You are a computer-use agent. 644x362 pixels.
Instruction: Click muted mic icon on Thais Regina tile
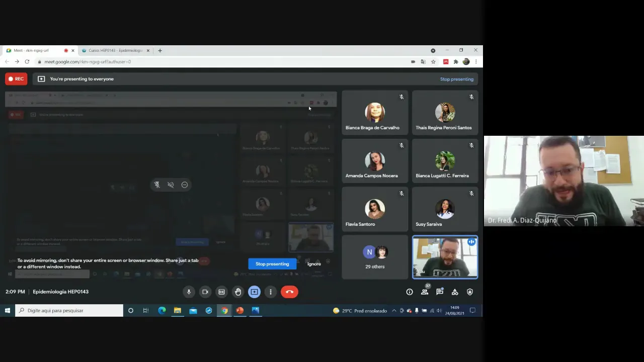(471, 97)
